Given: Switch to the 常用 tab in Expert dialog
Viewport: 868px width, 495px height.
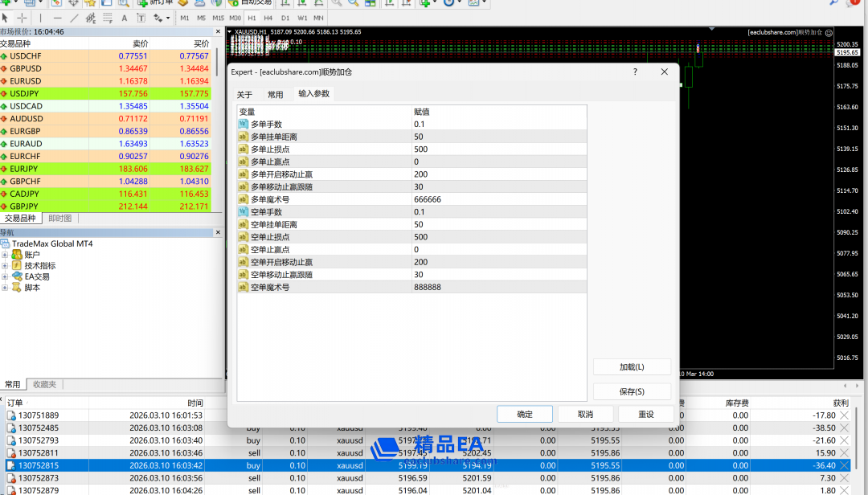Looking at the screenshot, I should [x=275, y=94].
